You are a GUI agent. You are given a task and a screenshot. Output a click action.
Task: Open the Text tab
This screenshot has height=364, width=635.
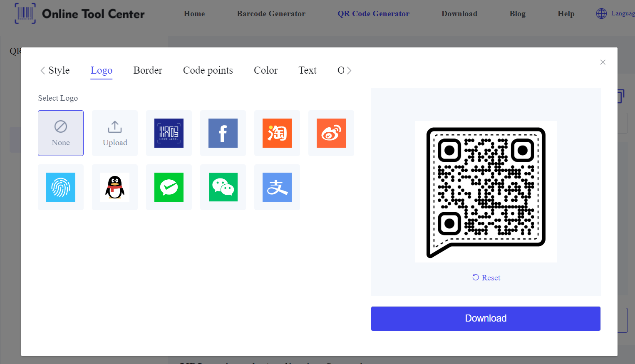point(308,70)
